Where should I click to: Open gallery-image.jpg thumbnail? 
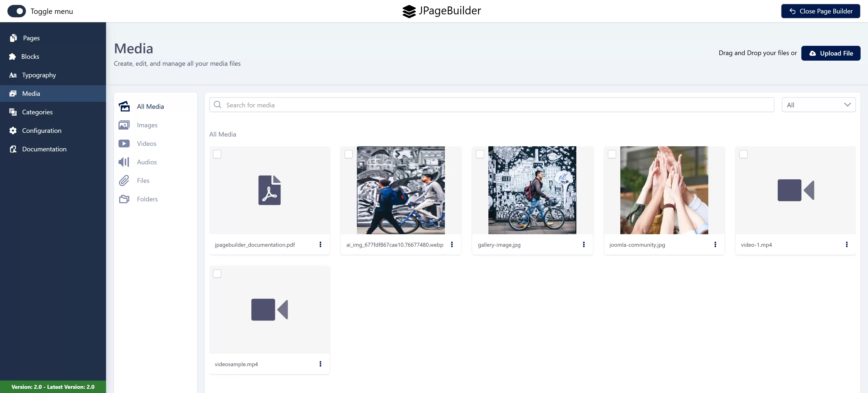[x=532, y=190]
